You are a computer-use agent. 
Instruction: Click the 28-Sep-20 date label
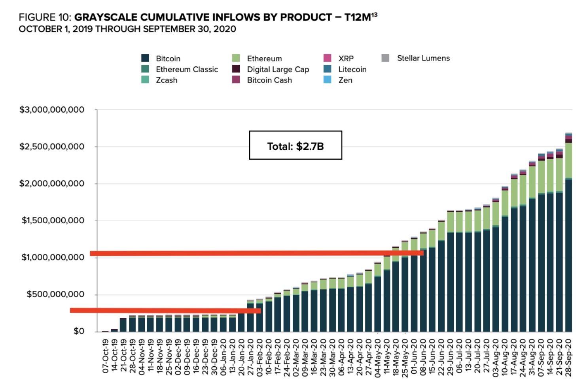pyautogui.click(x=568, y=358)
